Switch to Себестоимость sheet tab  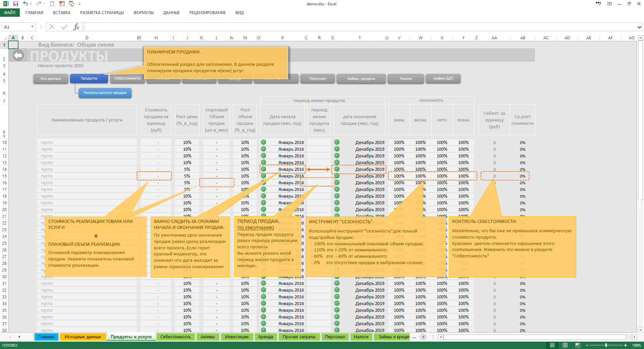click(175, 337)
